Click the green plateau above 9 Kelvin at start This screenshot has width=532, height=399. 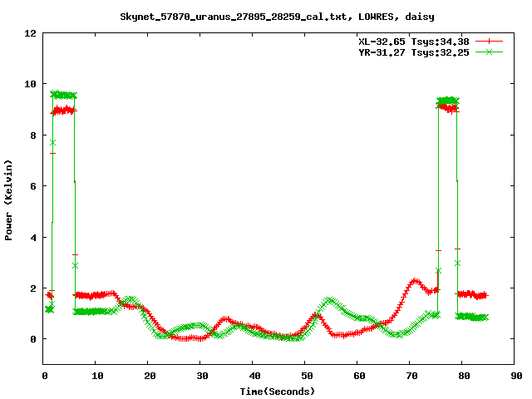tap(63, 95)
